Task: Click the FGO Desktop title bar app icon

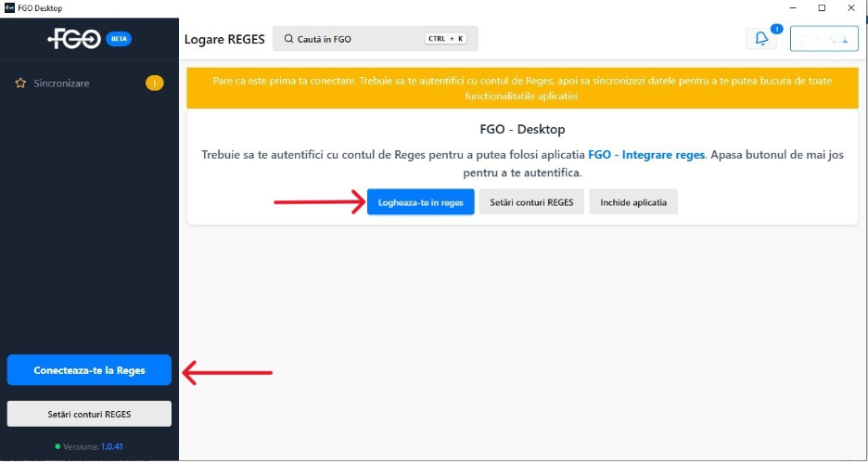Action: coord(9,7)
